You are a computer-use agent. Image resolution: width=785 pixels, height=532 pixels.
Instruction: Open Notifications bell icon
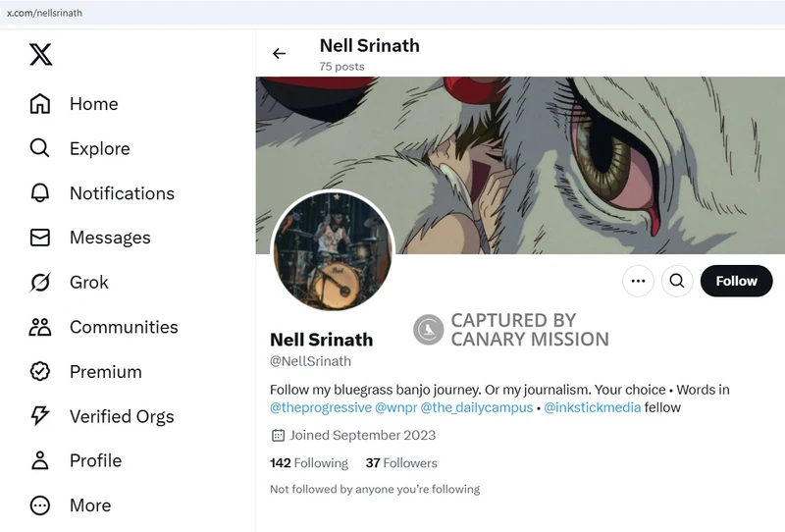40,192
